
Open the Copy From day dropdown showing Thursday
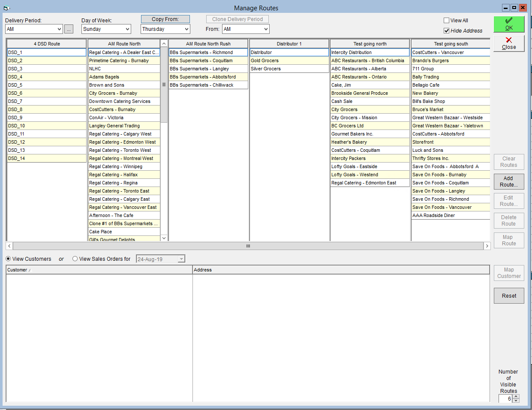pos(186,29)
